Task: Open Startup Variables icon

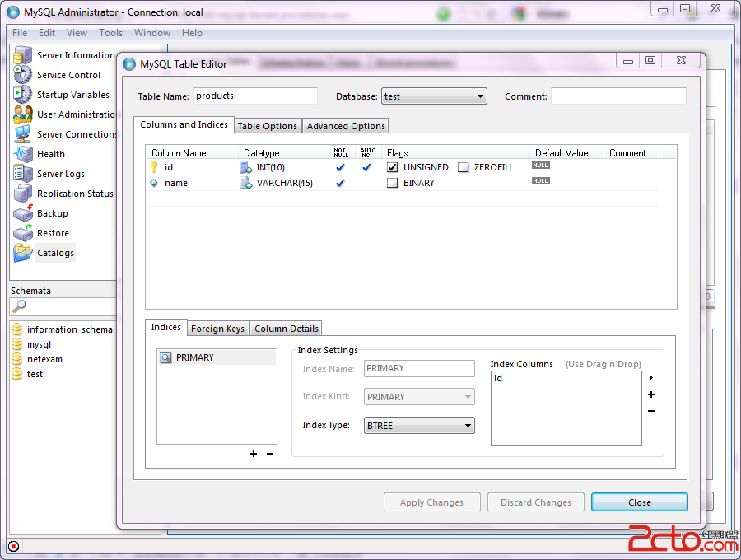Action: [22, 95]
